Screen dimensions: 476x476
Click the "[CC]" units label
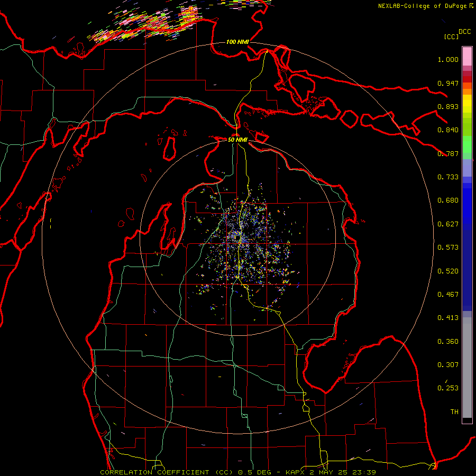click(x=451, y=36)
